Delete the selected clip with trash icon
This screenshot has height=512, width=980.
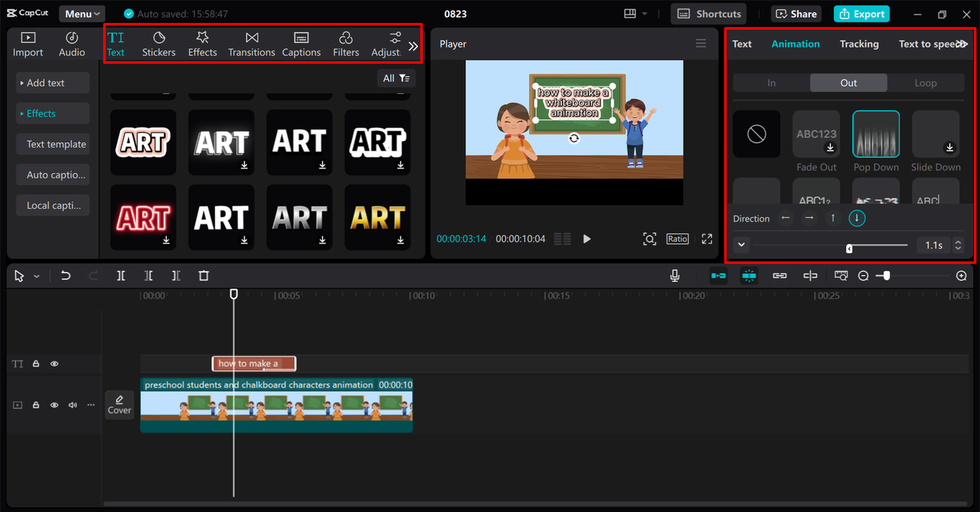point(204,276)
